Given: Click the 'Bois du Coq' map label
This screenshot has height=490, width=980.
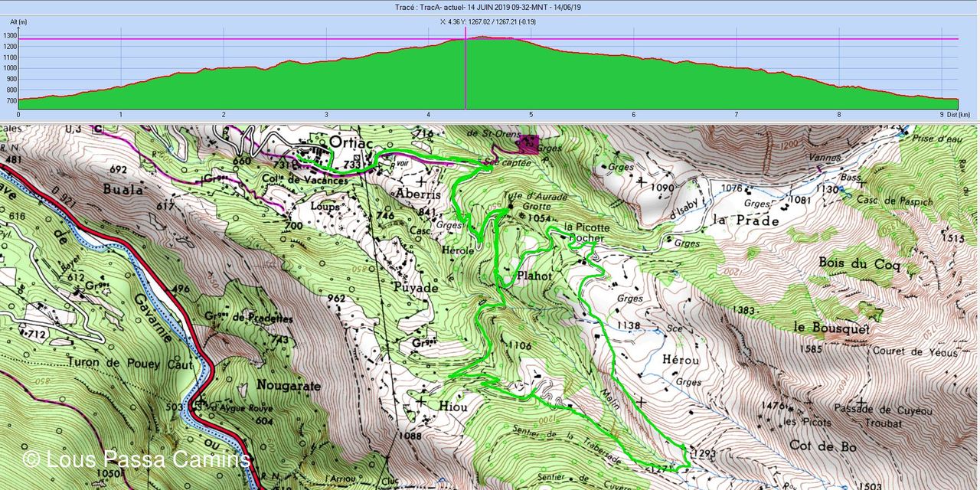Looking at the screenshot, I should (860, 265).
